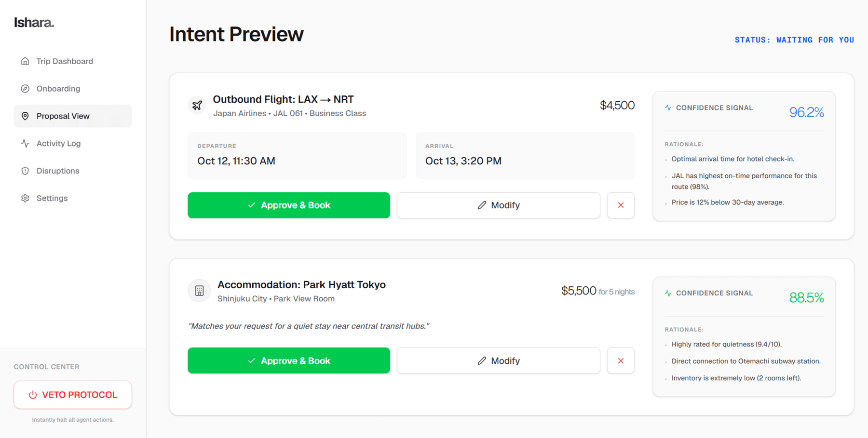The width and height of the screenshot is (868, 438).
Task: Click the Disruptions shield icon
Action: (25, 171)
